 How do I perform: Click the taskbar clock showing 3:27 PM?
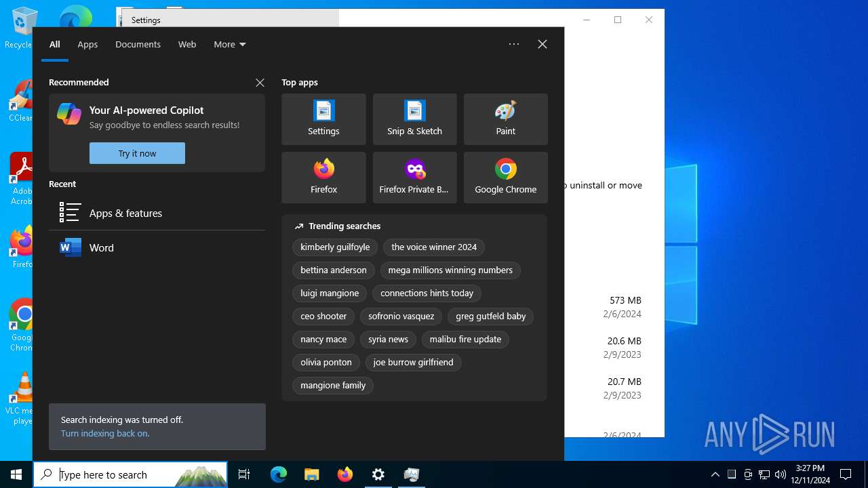[810, 474]
